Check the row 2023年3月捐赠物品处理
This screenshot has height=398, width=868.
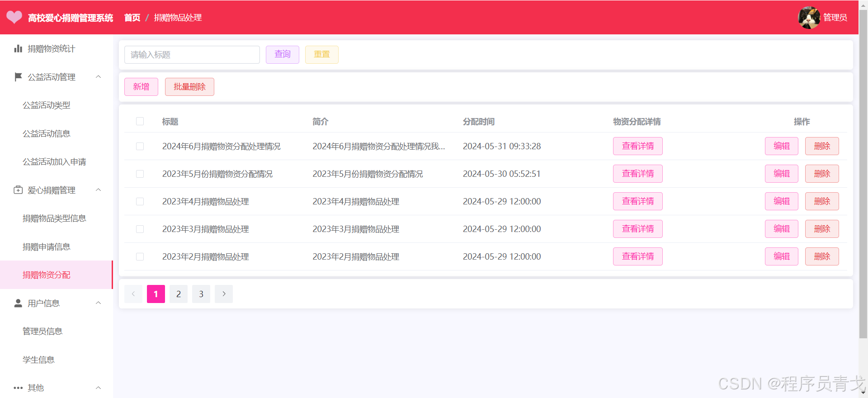[x=140, y=229]
